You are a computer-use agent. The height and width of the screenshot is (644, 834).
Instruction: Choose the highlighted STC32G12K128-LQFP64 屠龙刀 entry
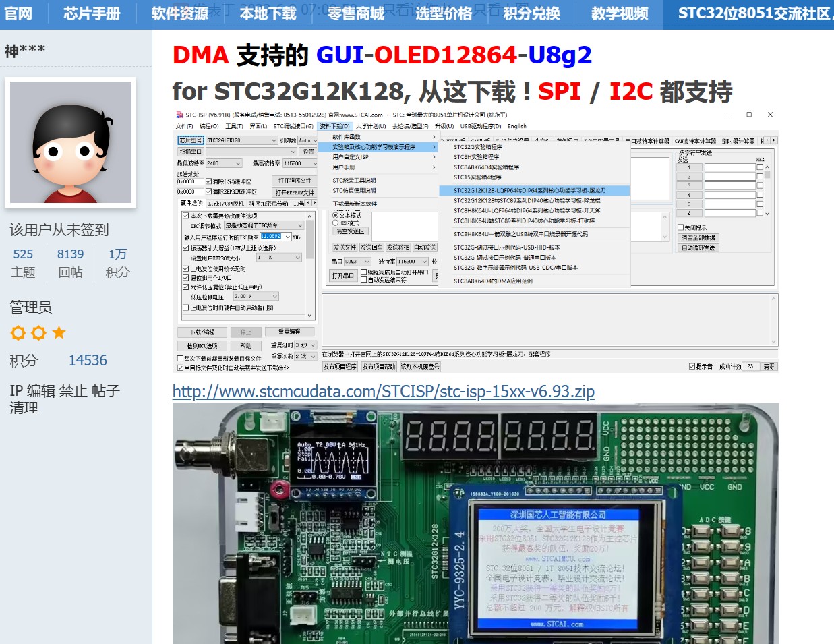tap(534, 190)
